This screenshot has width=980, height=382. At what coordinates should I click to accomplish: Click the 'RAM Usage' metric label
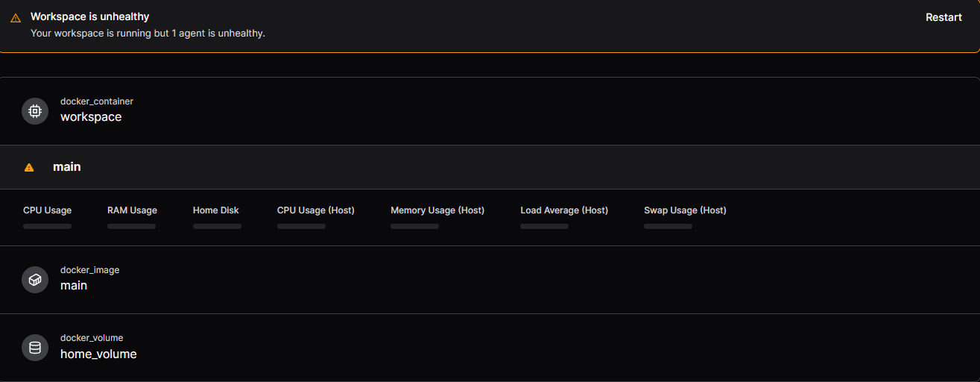[132, 210]
